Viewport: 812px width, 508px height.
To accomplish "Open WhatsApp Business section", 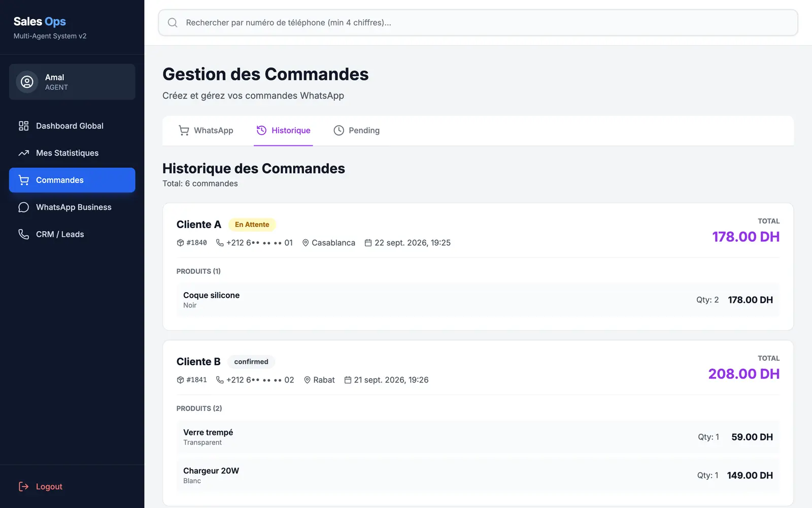I will click(x=72, y=207).
